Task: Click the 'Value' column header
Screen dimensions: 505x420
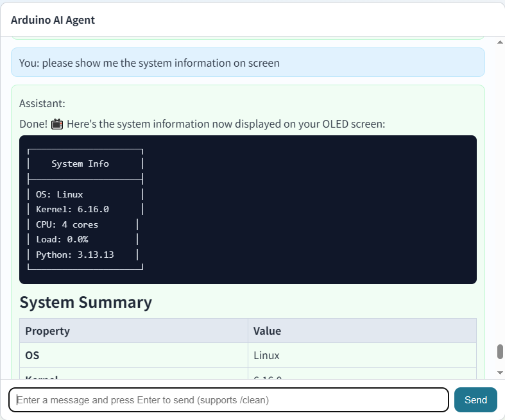Action: tap(362, 331)
